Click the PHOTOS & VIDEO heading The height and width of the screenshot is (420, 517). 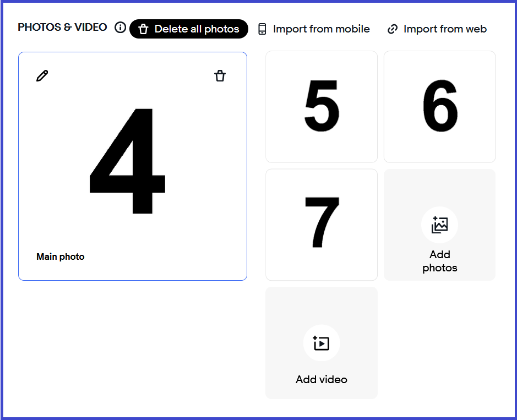pyautogui.click(x=62, y=27)
